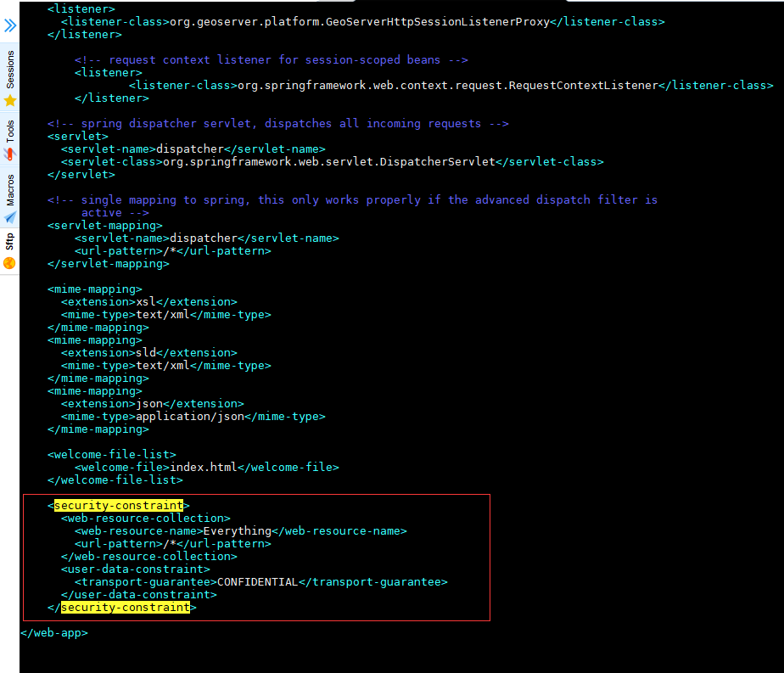Click the closing </servlet> tag
Image resolution: width=784 pixels, height=673 pixels.
pyautogui.click(x=81, y=175)
